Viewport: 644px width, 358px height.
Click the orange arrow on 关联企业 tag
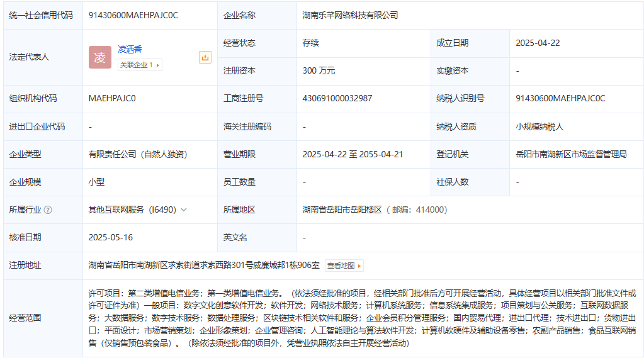pyautogui.click(x=157, y=65)
